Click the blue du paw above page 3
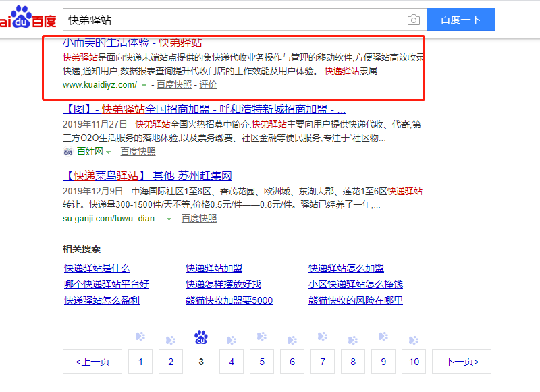 coord(201,337)
